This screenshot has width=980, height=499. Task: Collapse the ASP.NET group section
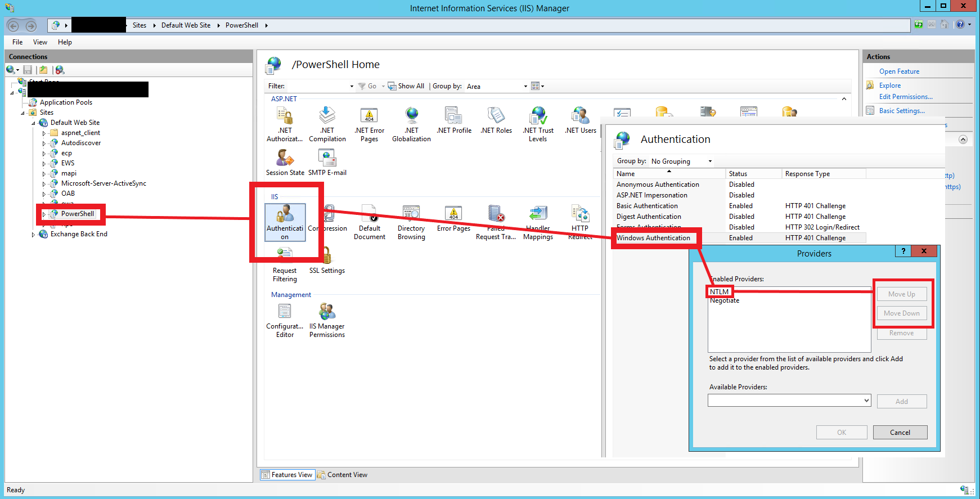(844, 99)
